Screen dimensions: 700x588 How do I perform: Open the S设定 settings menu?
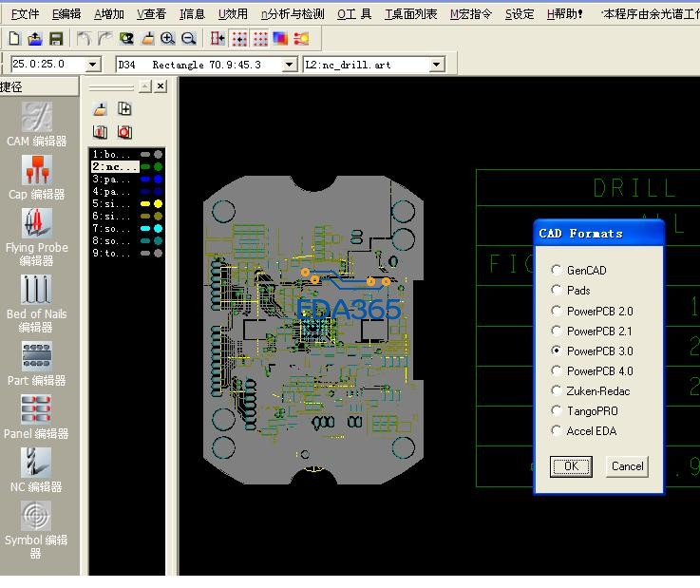519,14
